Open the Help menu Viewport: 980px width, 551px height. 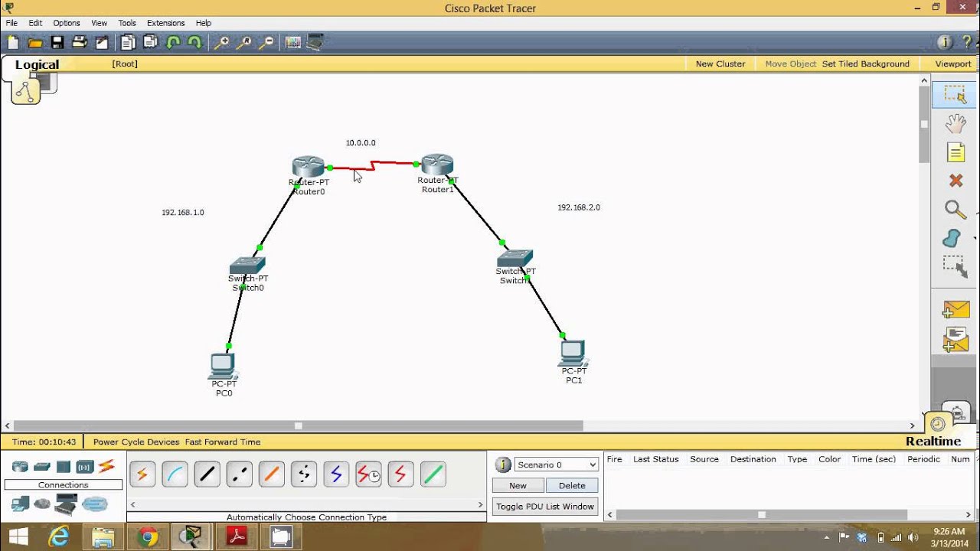click(203, 23)
